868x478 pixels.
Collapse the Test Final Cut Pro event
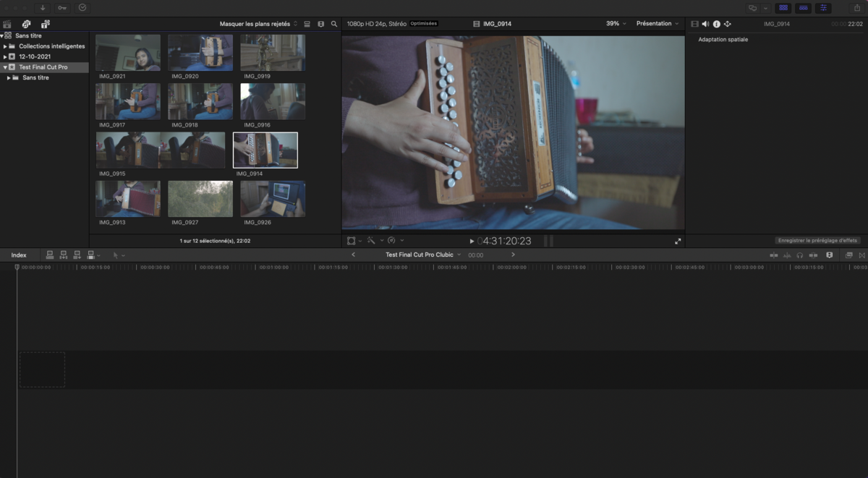tap(5, 67)
